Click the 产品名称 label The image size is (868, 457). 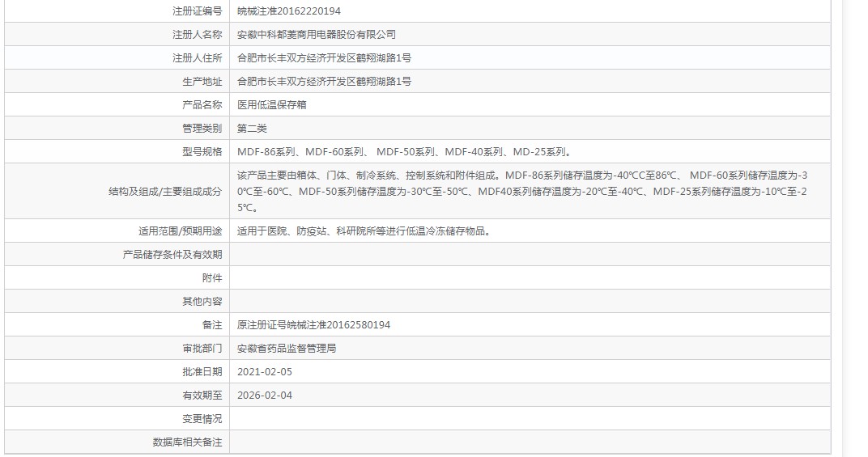pyautogui.click(x=202, y=104)
